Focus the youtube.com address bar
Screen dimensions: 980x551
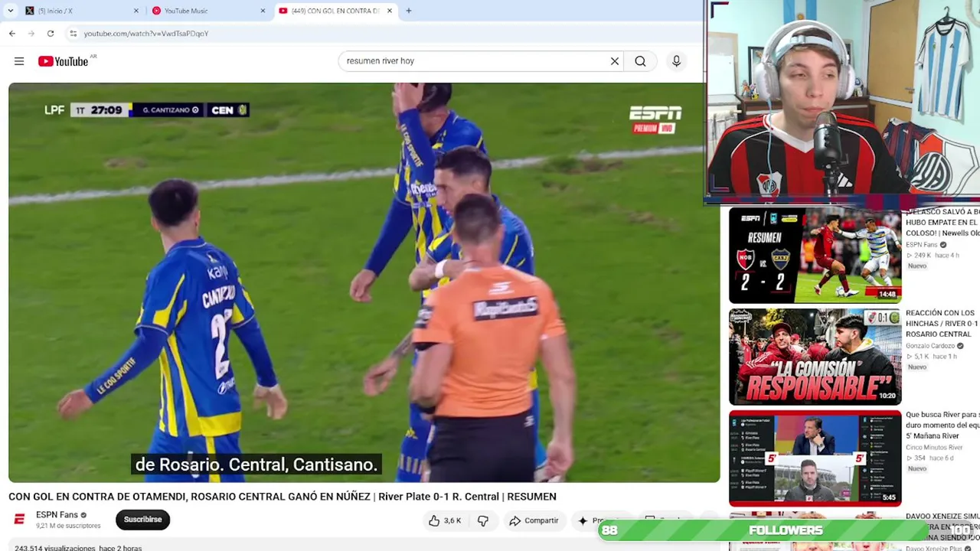pos(383,34)
